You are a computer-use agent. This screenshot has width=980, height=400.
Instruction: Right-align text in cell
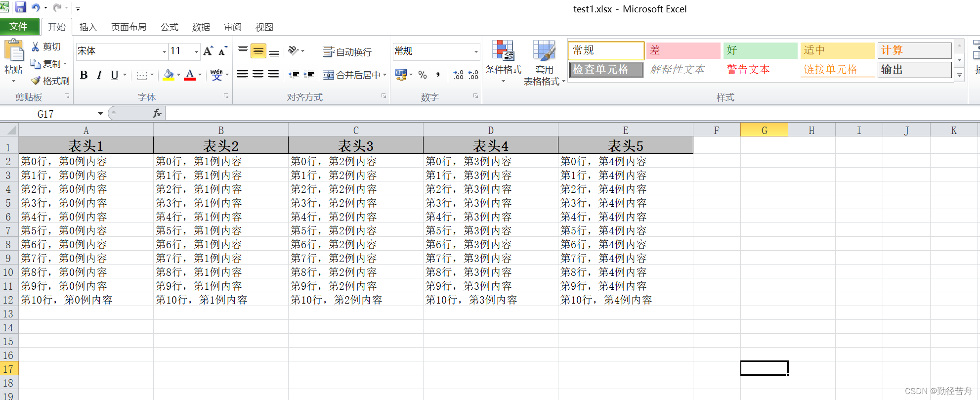273,75
